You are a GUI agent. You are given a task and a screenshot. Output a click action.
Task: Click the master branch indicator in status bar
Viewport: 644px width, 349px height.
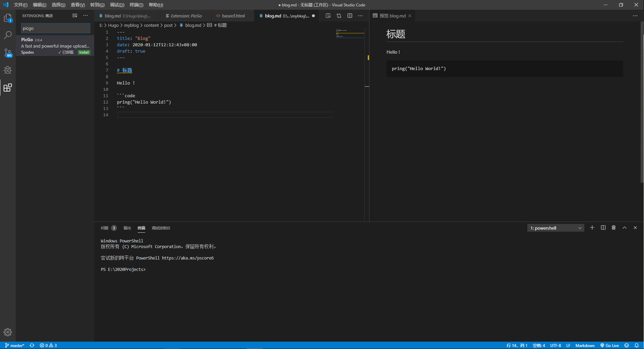click(x=14, y=345)
